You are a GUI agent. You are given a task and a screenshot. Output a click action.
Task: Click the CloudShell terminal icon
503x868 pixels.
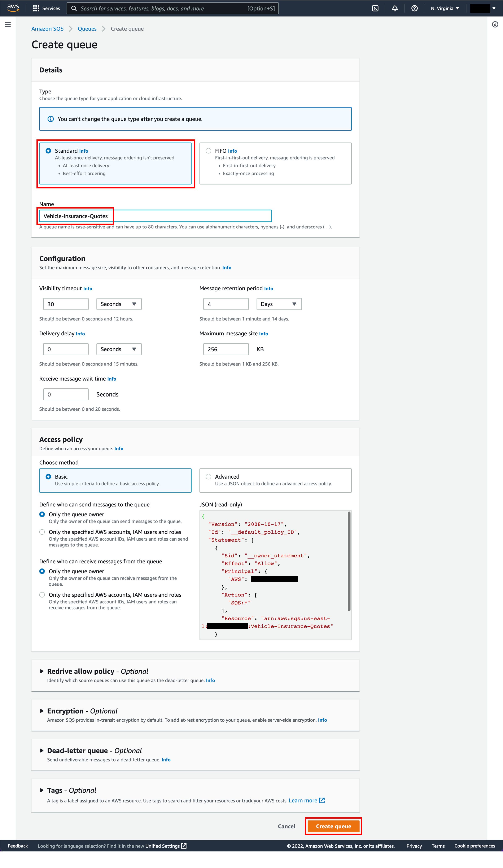click(375, 8)
